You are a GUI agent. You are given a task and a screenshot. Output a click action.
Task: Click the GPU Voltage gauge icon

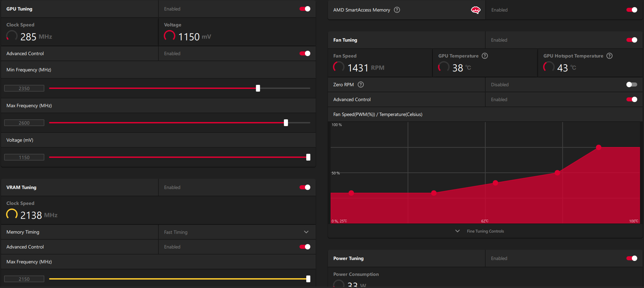(170, 36)
